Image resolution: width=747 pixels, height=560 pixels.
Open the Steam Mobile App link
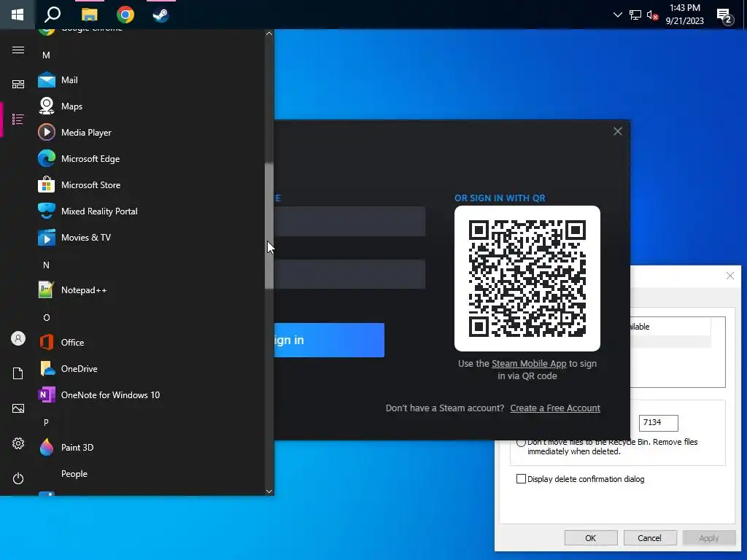tap(529, 363)
